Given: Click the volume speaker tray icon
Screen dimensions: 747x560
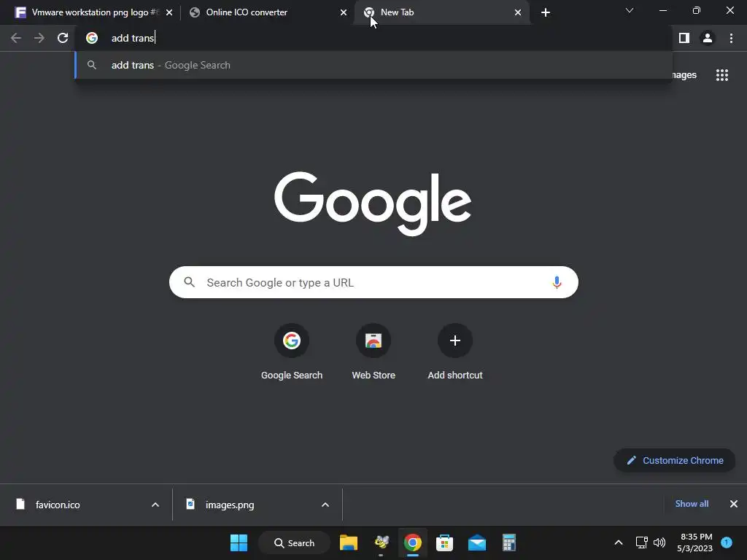Looking at the screenshot, I should [659, 542].
